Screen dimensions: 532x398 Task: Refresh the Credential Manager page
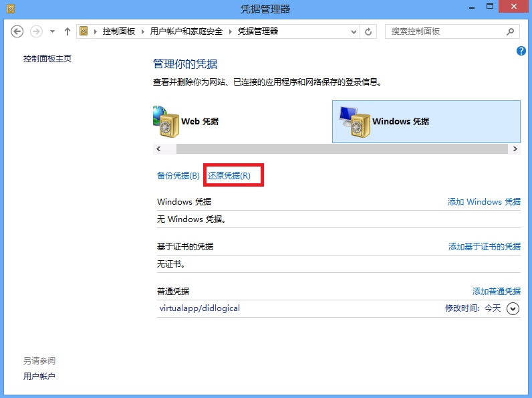[368, 31]
